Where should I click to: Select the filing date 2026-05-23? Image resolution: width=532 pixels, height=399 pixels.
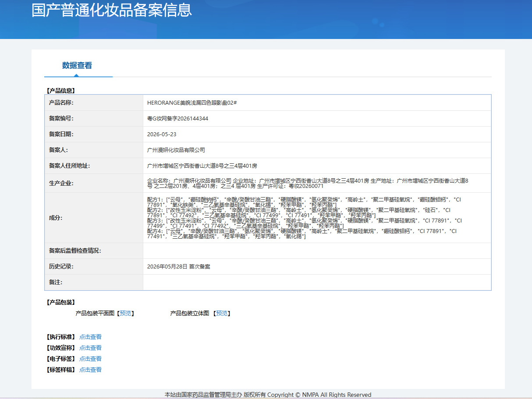162,134
